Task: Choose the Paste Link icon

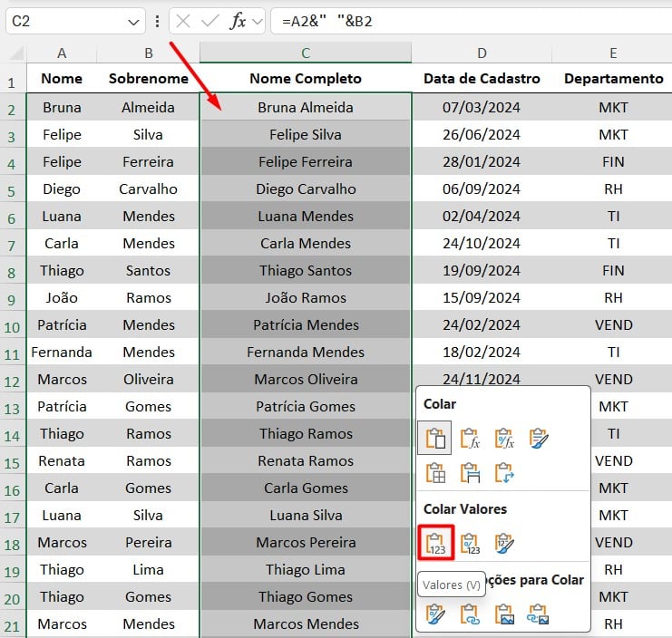Action: click(x=470, y=614)
